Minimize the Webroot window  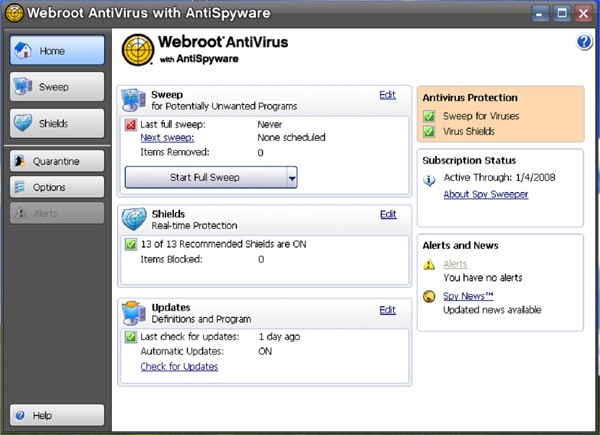point(540,14)
